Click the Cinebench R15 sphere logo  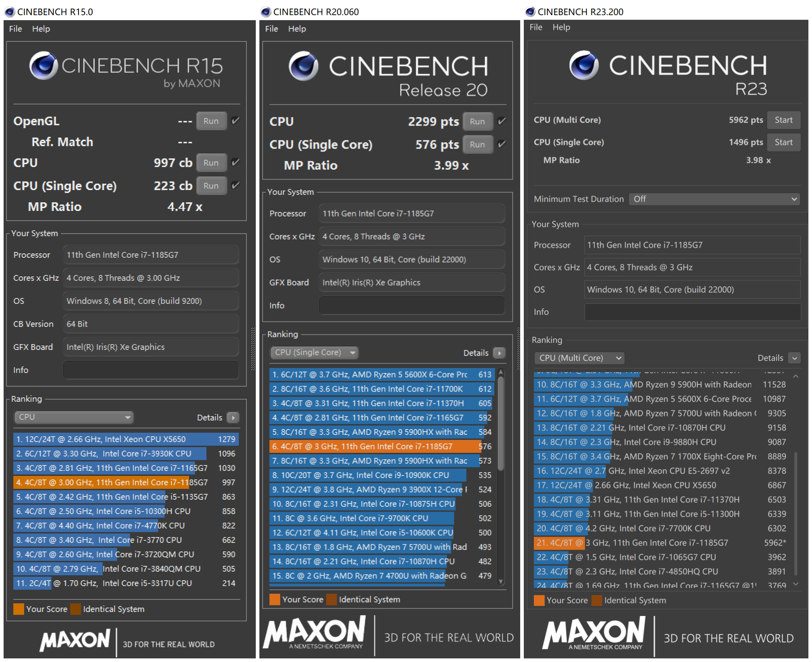[x=44, y=65]
